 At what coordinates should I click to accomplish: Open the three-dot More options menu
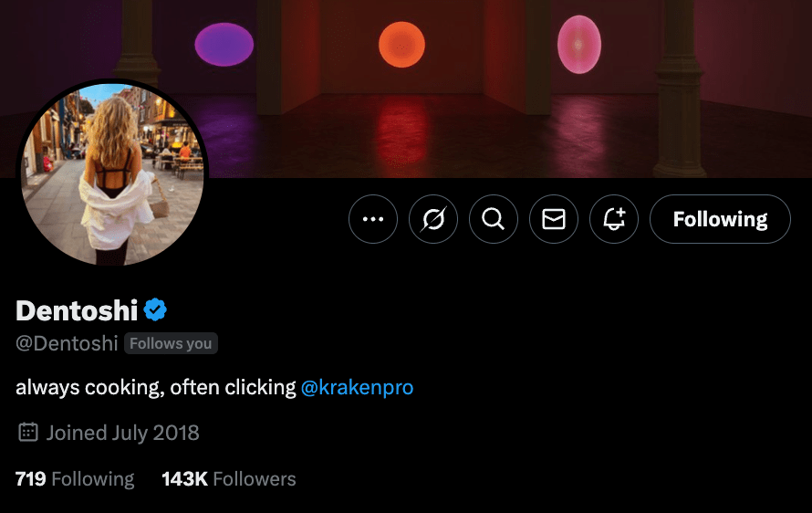373,219
